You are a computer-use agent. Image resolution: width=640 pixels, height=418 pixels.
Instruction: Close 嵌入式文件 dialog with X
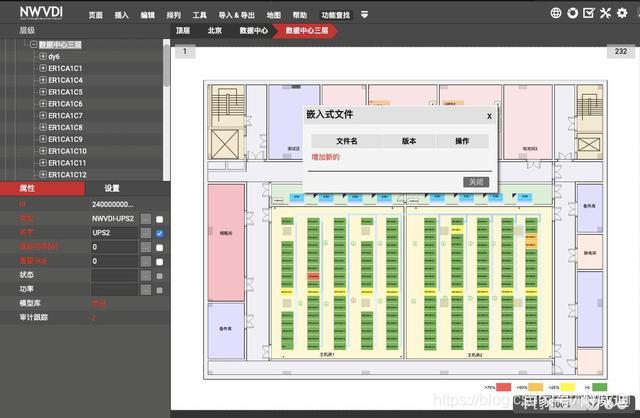[x=489, y=116]
